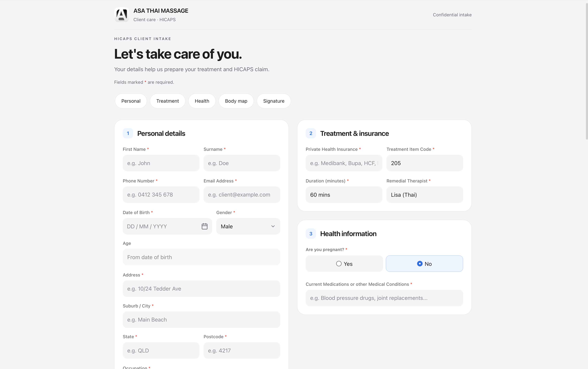Focus the State input field
Image resolution: width=588 pixels, height=369 pixels.
point(161,350)
